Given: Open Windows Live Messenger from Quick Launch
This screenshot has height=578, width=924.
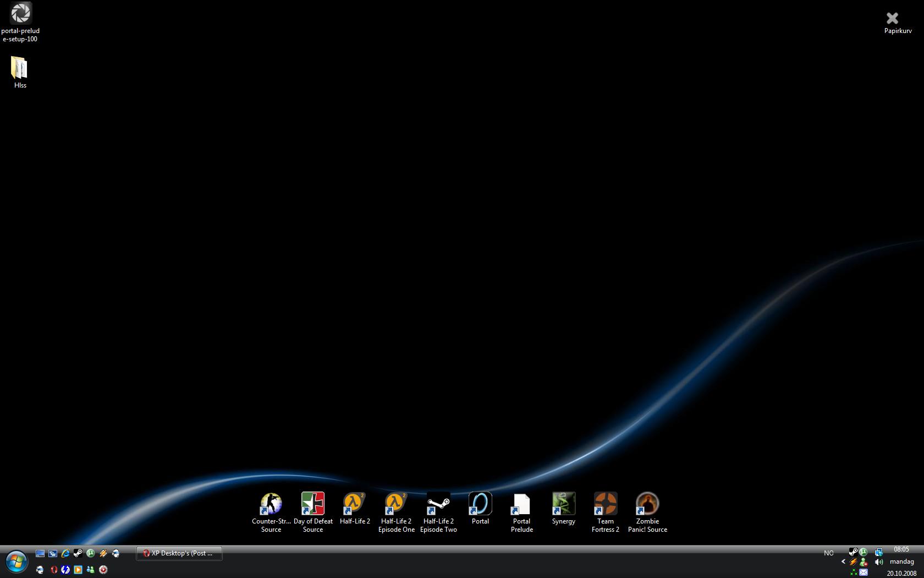Looking at the screenshot, I should coord(91,570).
